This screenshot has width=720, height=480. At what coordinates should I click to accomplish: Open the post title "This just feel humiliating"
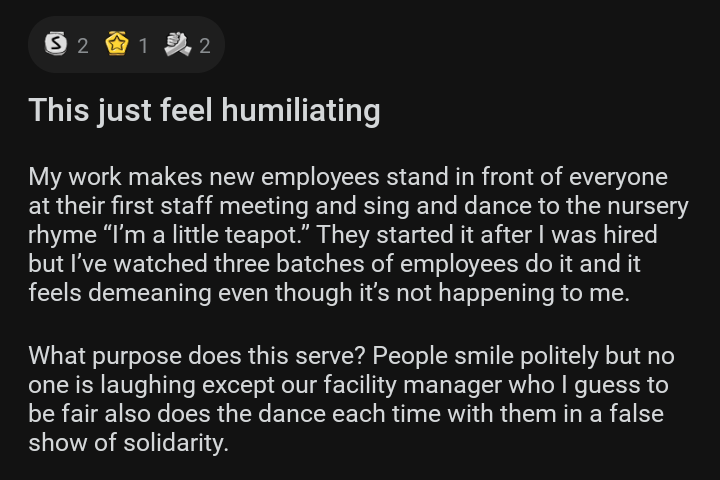(204, 111)
